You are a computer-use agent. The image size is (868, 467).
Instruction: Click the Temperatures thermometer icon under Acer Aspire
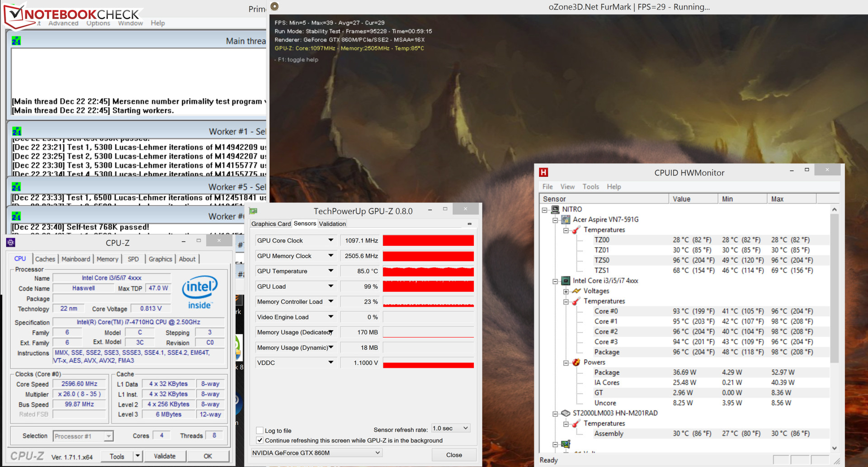point(576,230)
